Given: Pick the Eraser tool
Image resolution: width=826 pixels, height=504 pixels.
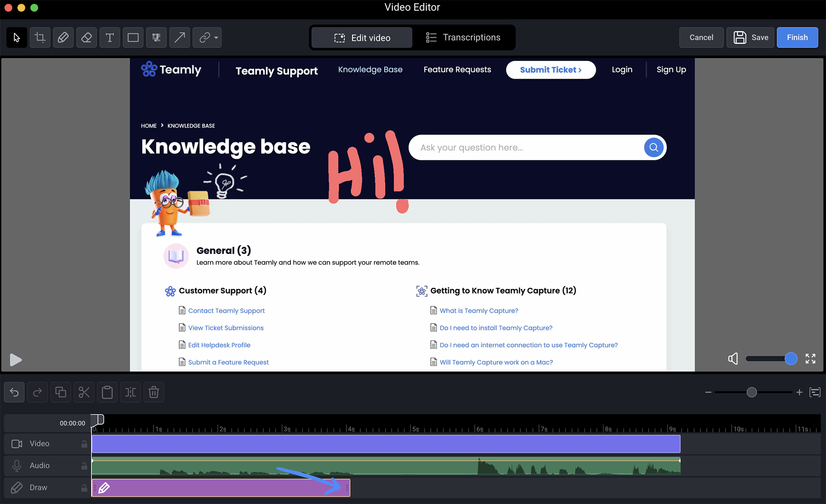Looking at the screenshot, I should (x=86, y=38).
